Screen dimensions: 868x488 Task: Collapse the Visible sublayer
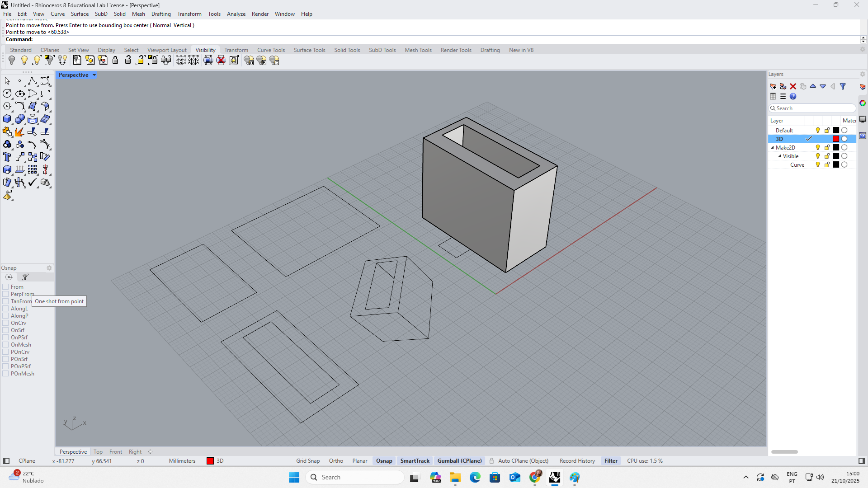coord(779,156)
